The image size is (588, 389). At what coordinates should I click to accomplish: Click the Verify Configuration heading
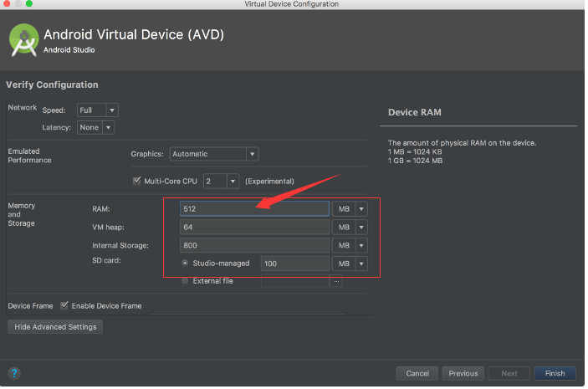tap(52, 84)
